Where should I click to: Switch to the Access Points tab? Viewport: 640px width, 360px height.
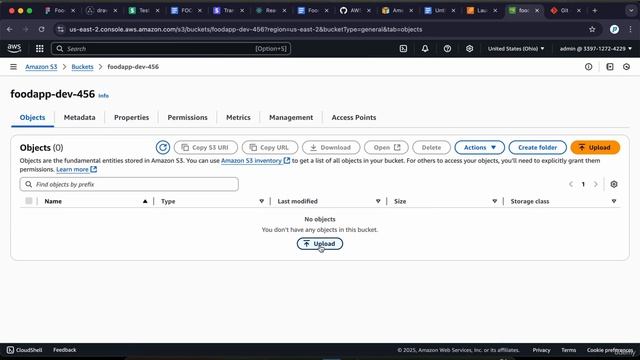[x=354, y=118]
